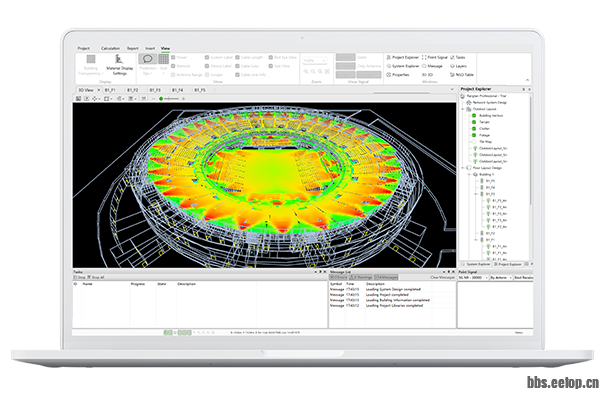Enable the Antenna Range checkbox
This screenshot has width=604, height=394.
pos(173,75)
